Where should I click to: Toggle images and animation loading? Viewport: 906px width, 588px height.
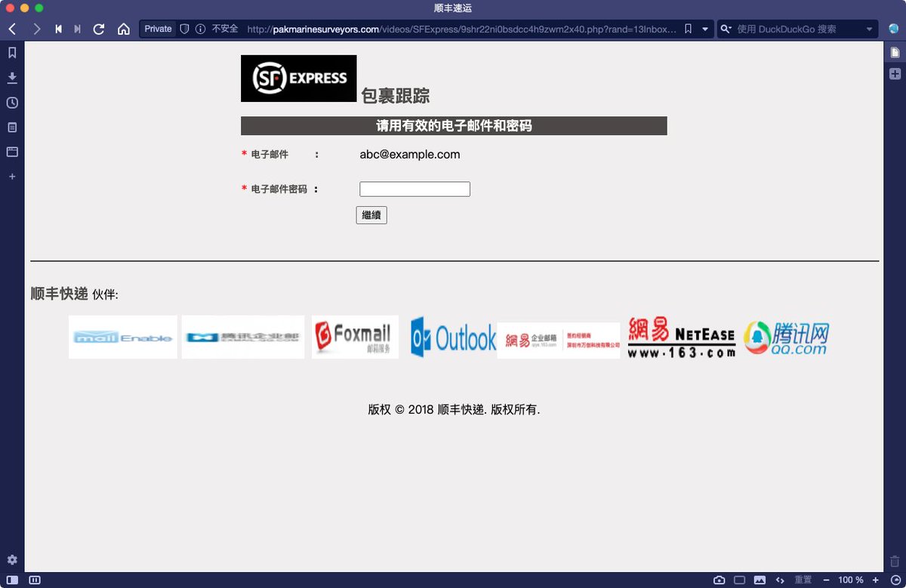coord(760,580)
